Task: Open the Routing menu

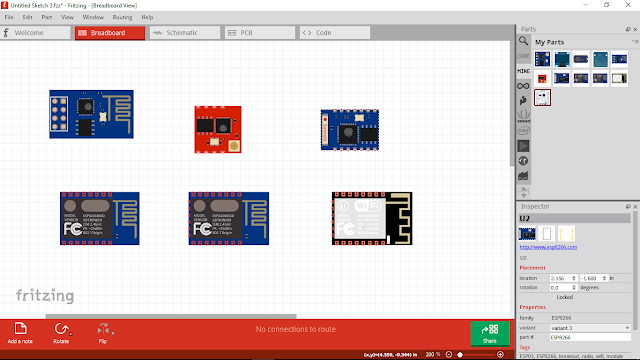Action: [122, 17]
